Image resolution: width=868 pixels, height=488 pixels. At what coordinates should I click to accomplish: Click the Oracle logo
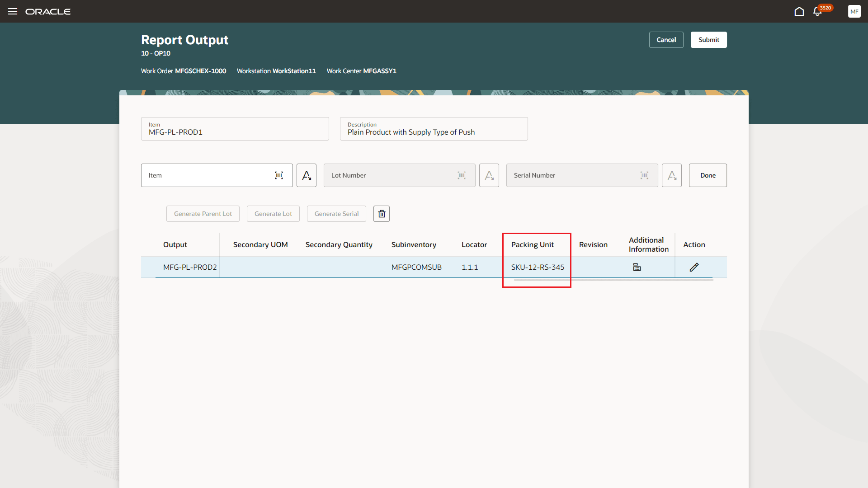coord(48,11)
